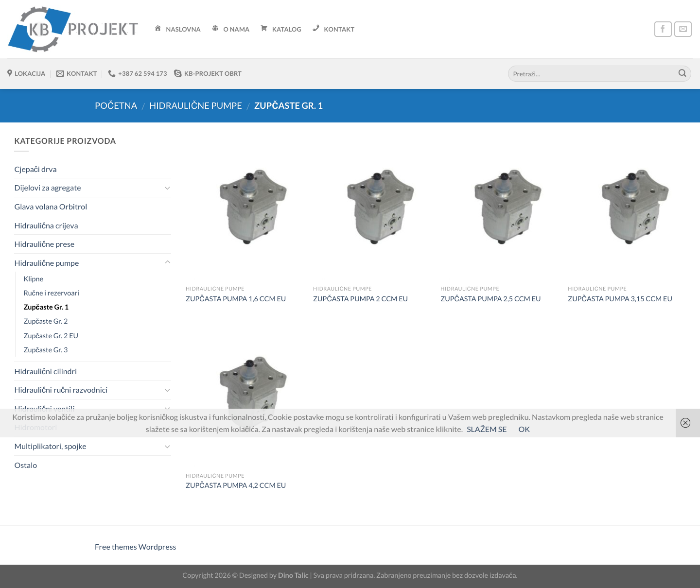700x588 pixels.
Task: Open the Katalog menu item
Action: (281, 29)
